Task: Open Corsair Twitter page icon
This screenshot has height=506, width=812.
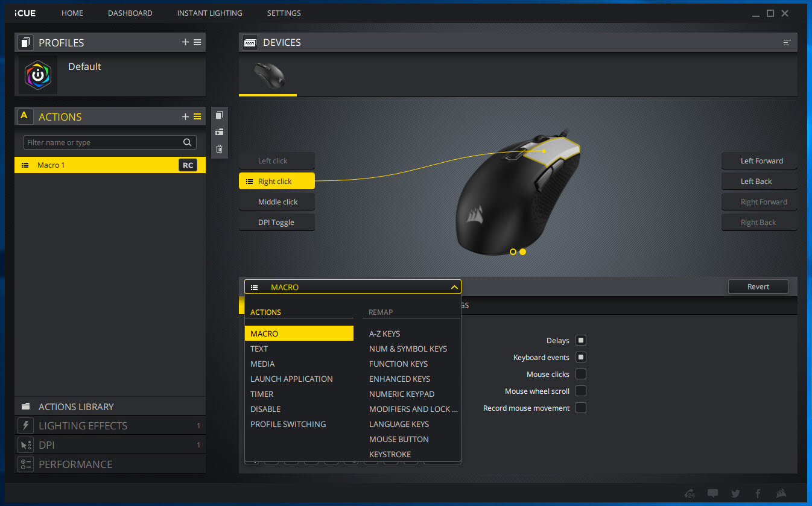Action: pyautogui.click(x=735, y=493)
